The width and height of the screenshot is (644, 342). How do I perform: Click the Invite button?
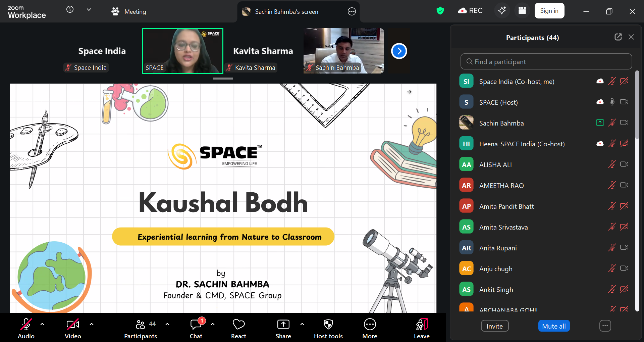pos(495,326)
